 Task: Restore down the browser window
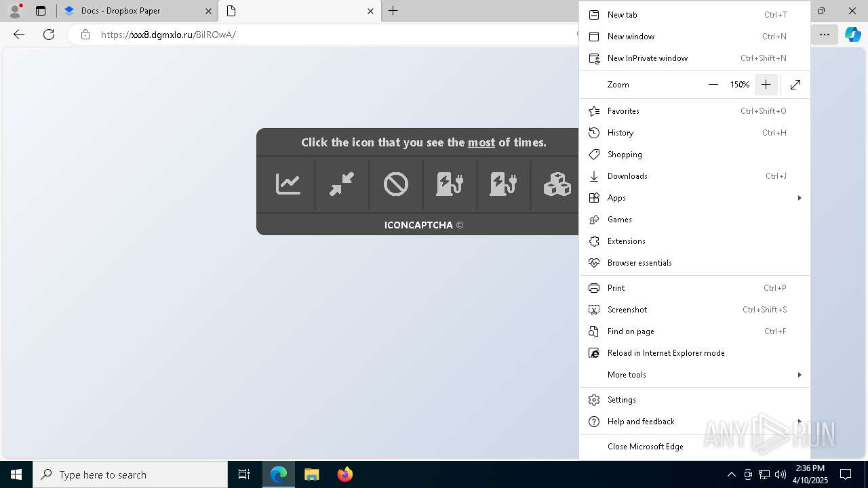[821, 11]
